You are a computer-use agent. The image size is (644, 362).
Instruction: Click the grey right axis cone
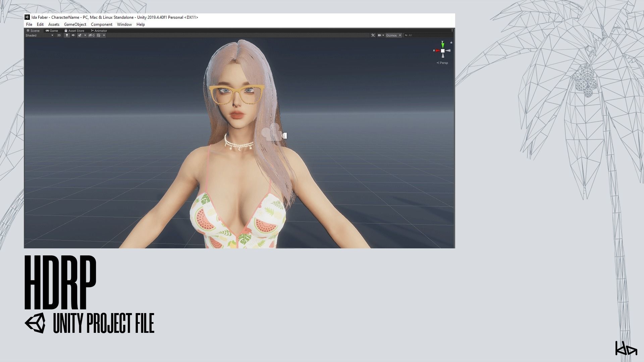click(x=448, y=51)
